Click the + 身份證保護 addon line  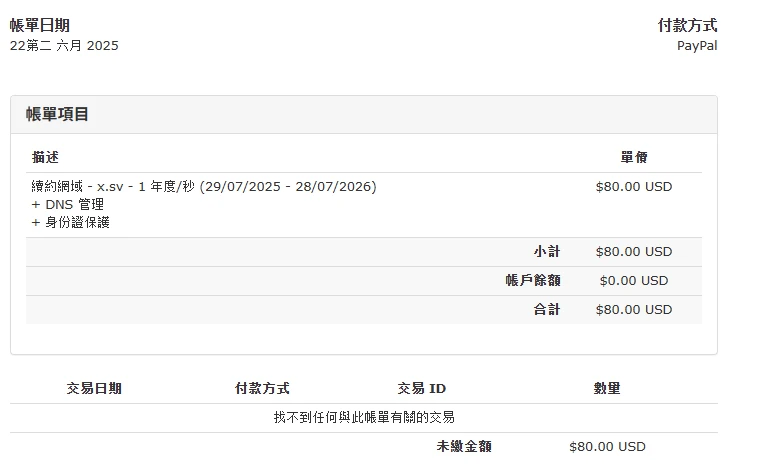coord(71,222)
